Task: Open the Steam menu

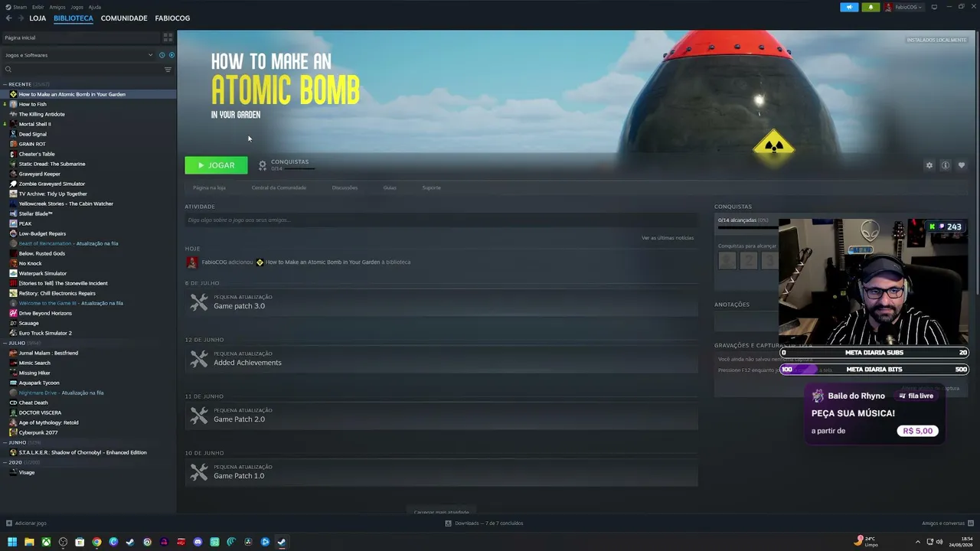Action: tap(20, 7)
